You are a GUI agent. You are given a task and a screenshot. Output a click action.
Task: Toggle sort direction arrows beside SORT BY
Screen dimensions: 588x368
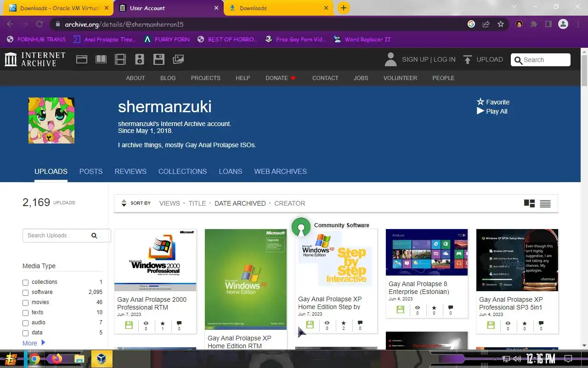point(124,203)
